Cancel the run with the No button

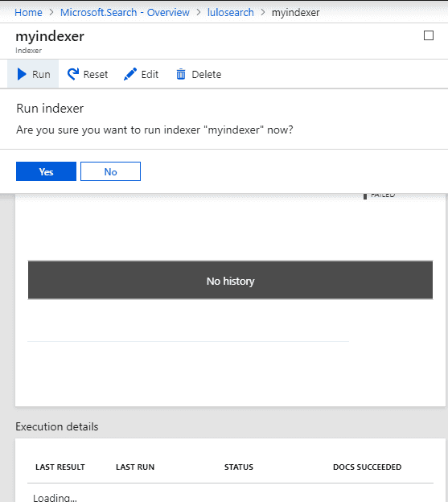(x=110, y=171)
